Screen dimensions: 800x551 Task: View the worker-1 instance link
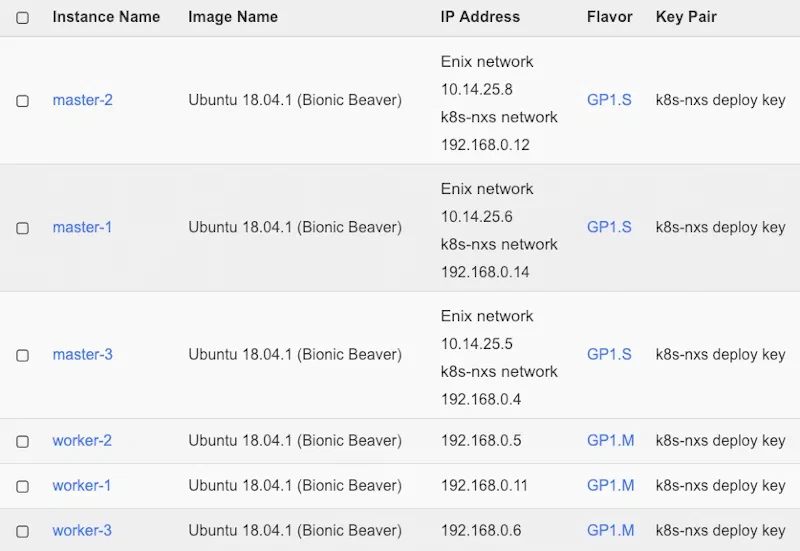pyautogui.click(x=82, y=485)
